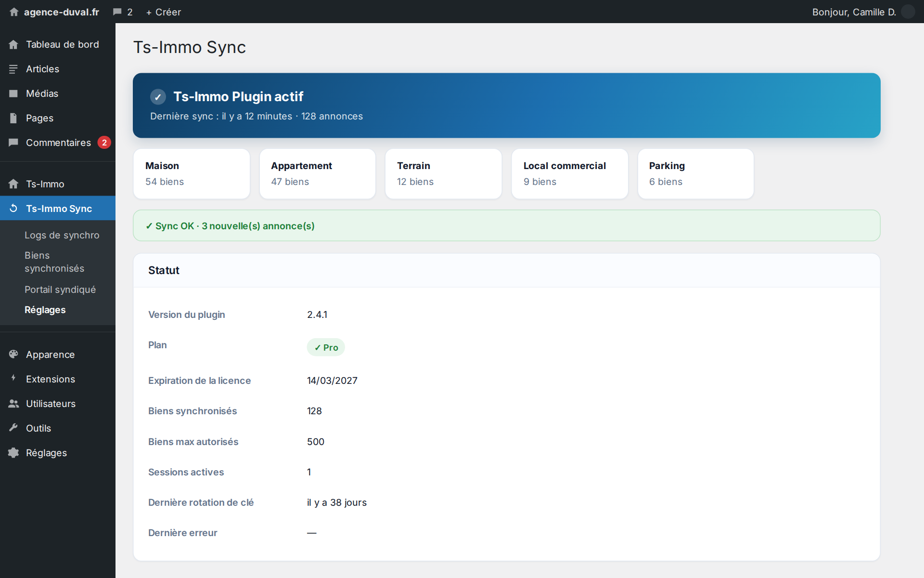
Task: Click the Utilisateurs people icon
Action: pyautogui.click(x=13, y=404)
